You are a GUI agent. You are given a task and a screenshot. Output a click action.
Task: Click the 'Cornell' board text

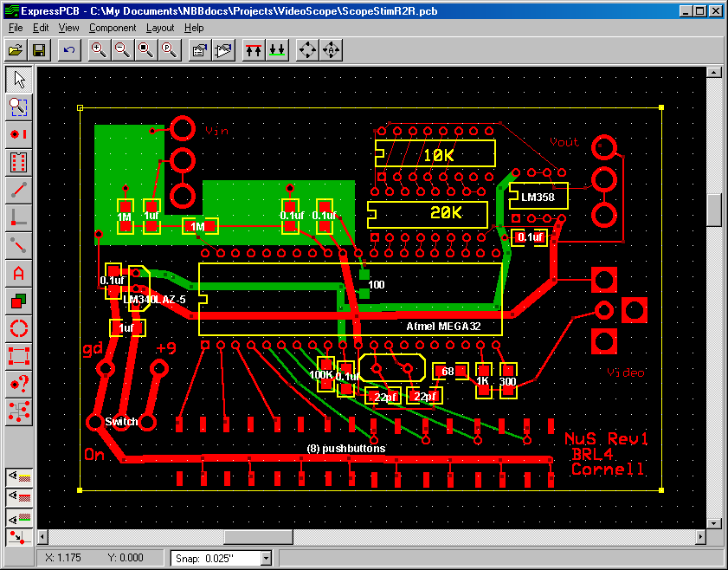coord(608,470)
